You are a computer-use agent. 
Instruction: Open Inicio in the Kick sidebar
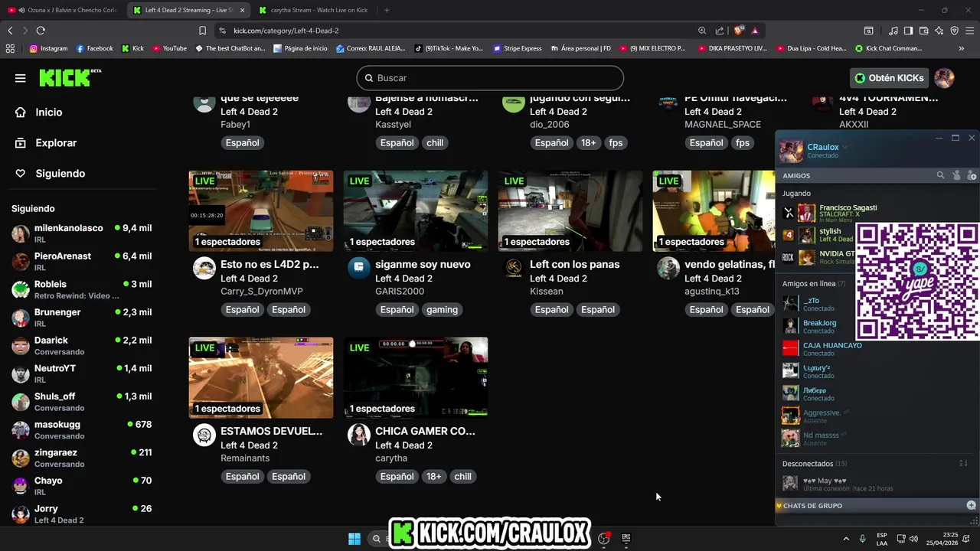click(48, 112)
